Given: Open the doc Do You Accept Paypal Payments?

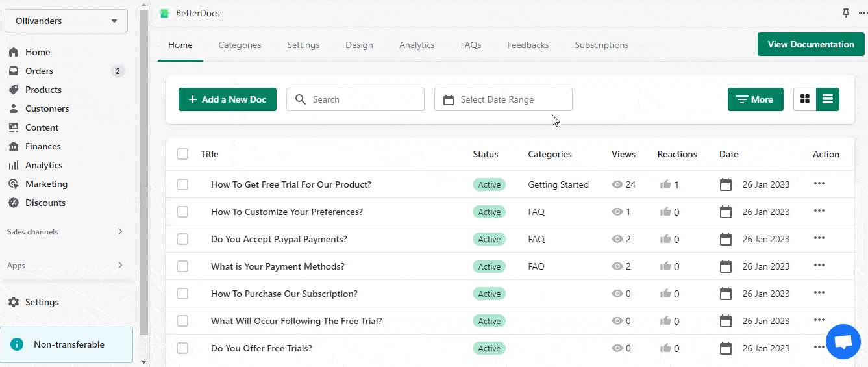Looking at the screenshot, I should [x=279, y=239].
